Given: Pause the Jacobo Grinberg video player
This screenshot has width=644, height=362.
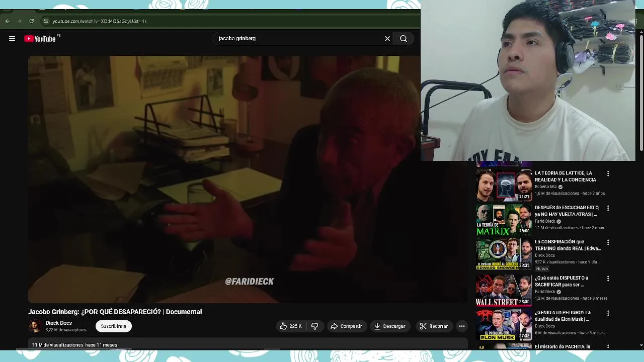Looking at the screenshot, I should [x=248, y=179].
